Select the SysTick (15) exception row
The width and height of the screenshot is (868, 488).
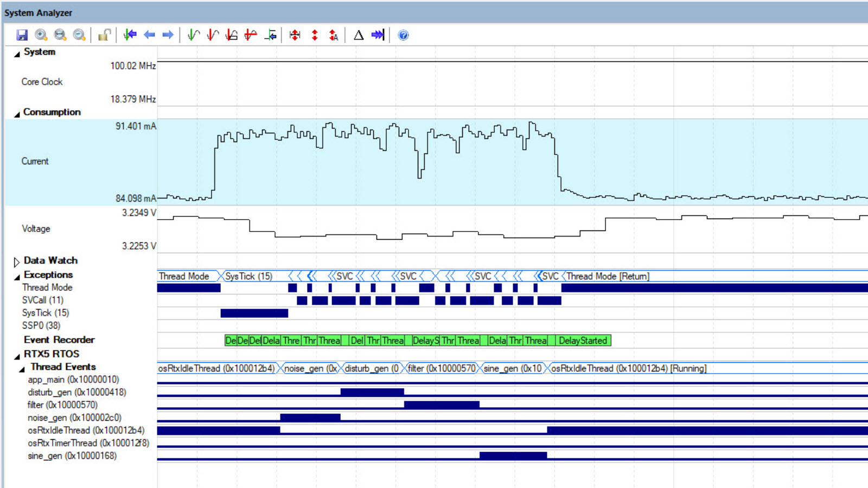[x=46, y=313]
